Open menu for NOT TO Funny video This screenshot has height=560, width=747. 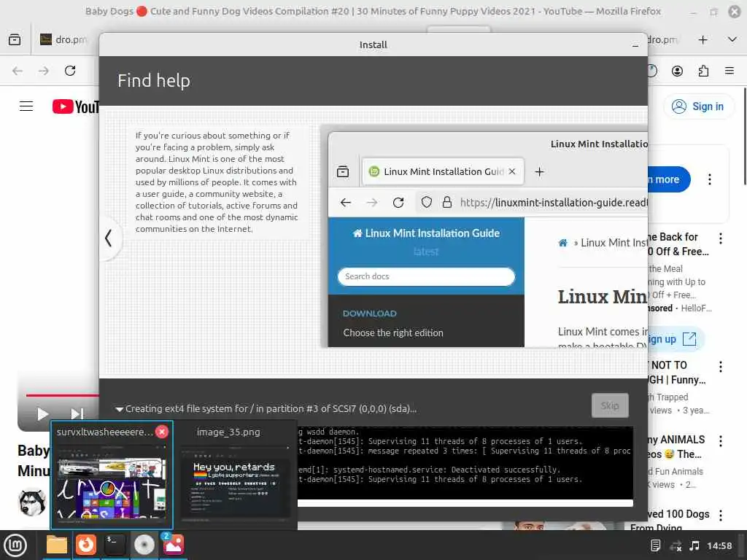pos(721,367)
